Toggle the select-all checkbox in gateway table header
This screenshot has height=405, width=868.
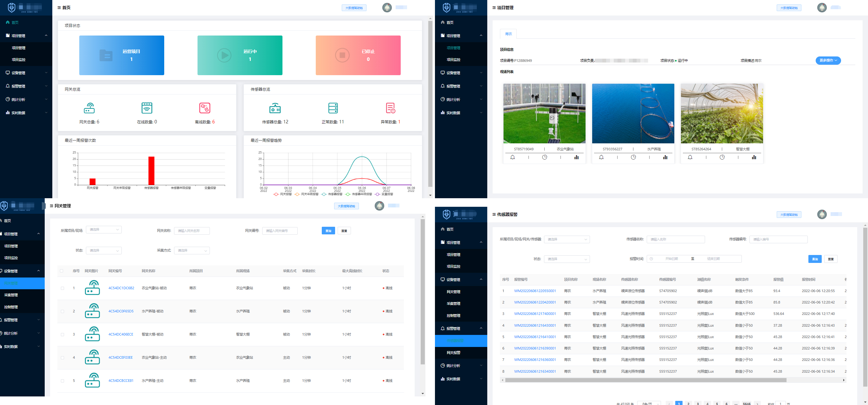(x=61, y=271)
